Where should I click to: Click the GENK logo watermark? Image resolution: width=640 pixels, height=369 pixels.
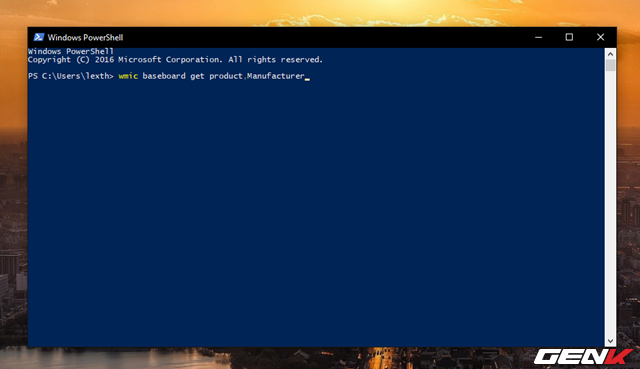coord(584,357)
